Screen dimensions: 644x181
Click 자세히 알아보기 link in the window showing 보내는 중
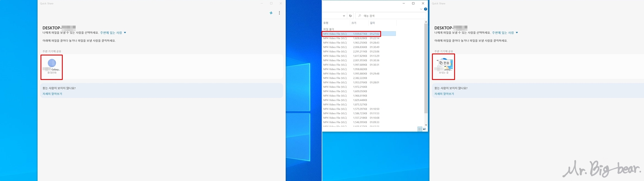tap(444, 94)
